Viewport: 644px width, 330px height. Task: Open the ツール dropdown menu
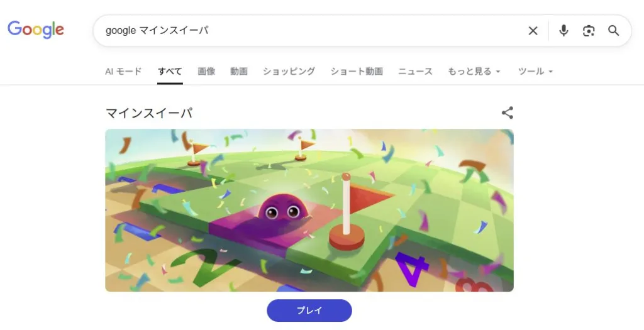tap(535, 72)
